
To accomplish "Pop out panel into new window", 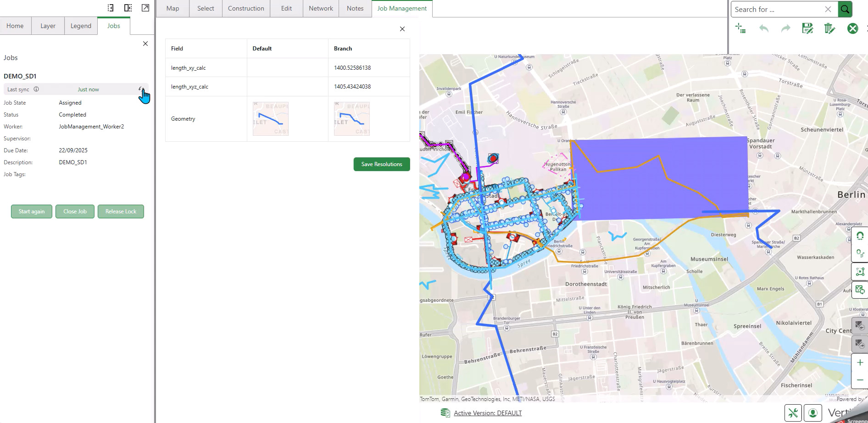I will pos(145,8).
